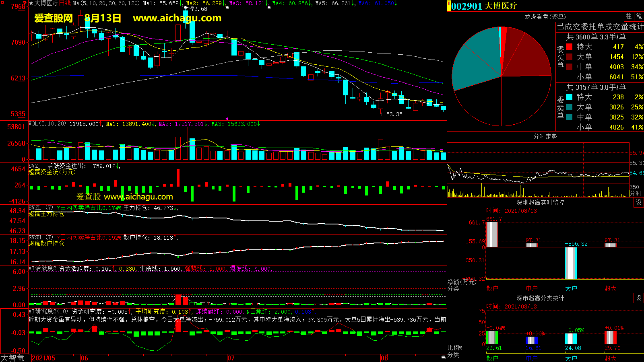Select 日线 period label
This screenshot has width=644, height=362.
(x=65, y=3)
